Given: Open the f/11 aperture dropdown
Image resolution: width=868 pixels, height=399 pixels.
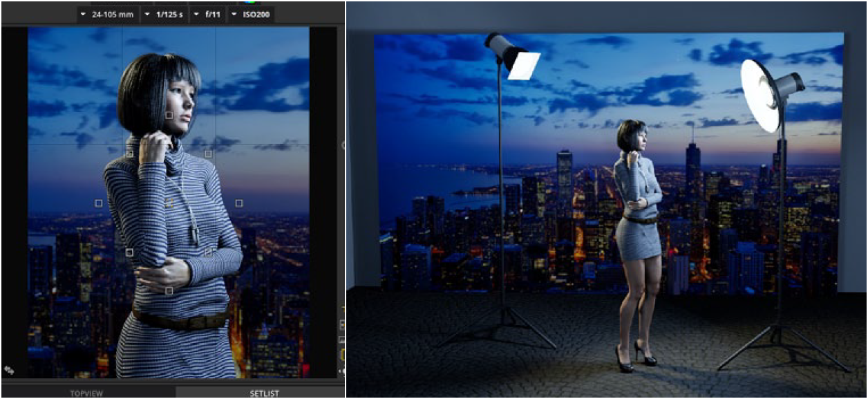Looking at the screenshot, I should [x=207, y=15].
